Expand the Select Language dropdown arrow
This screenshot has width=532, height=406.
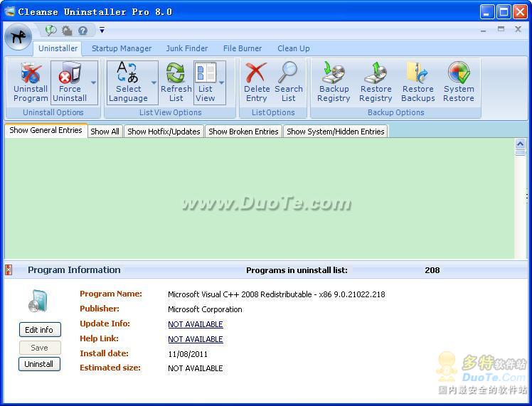(154, 82)
